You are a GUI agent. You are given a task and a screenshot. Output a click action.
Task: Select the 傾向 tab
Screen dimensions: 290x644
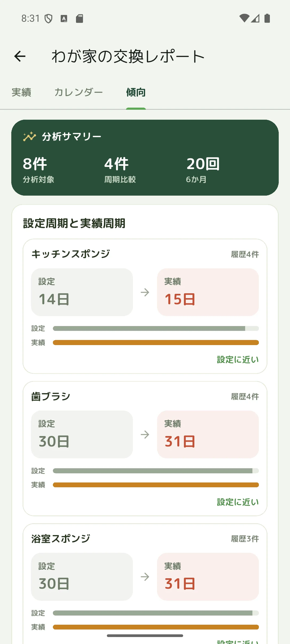click(136, 92)
